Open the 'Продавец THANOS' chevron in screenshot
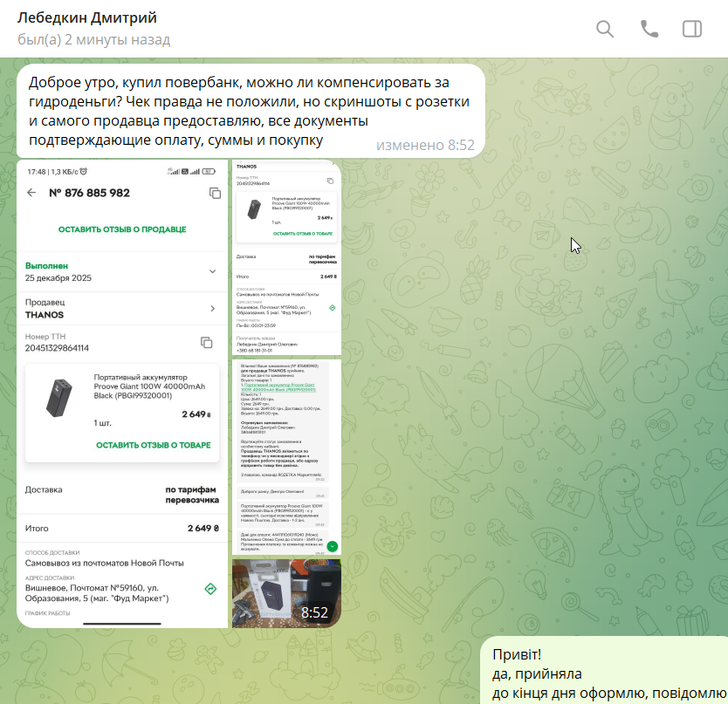The height and width of the screenshot is (704, 728). pyautogui.click(x=213, y=309)
